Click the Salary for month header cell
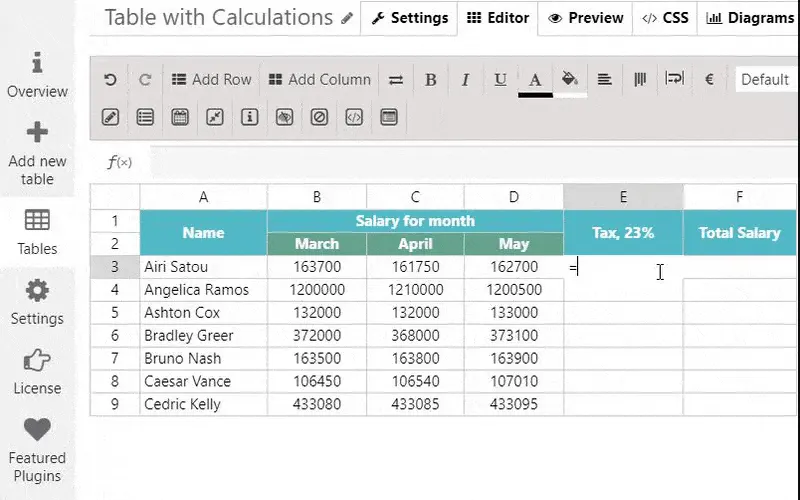The image size is (800, 500). pyautogui.click(x=415, y=221)
